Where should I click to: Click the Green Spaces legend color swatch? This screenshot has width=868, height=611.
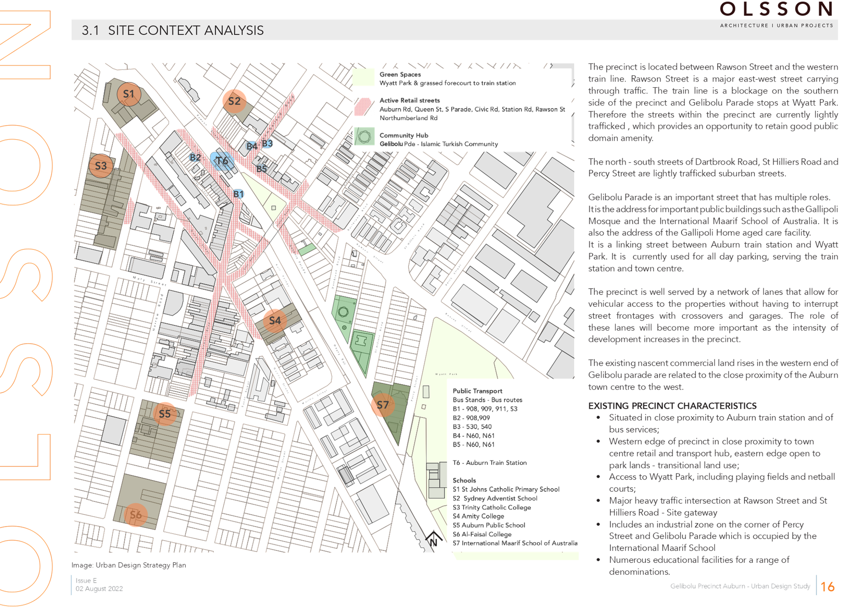[x=364, y=77]
